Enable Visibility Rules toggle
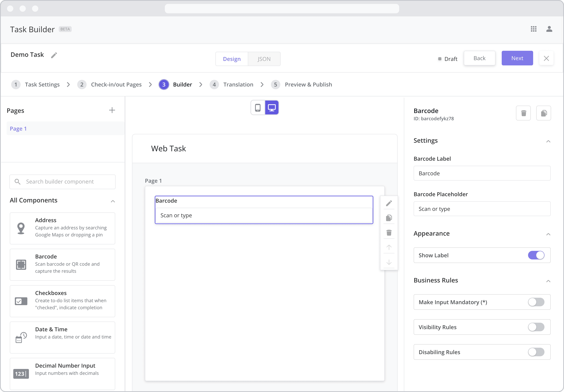 click(536, 327)
